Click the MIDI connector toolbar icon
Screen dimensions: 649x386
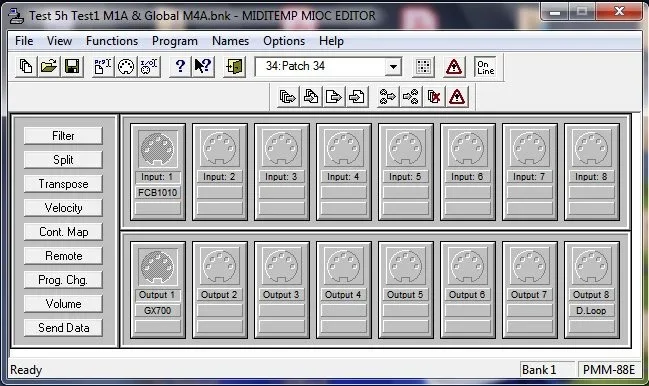(x=126, y=66)
